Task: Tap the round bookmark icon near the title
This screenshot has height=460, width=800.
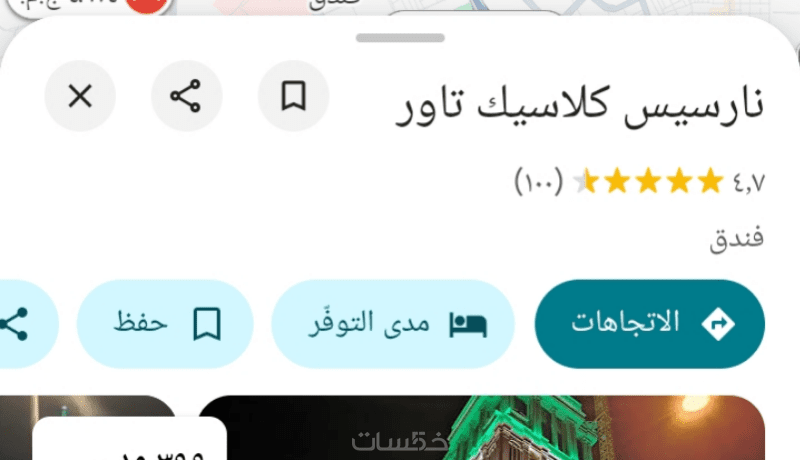Action: tap(293, 96)
